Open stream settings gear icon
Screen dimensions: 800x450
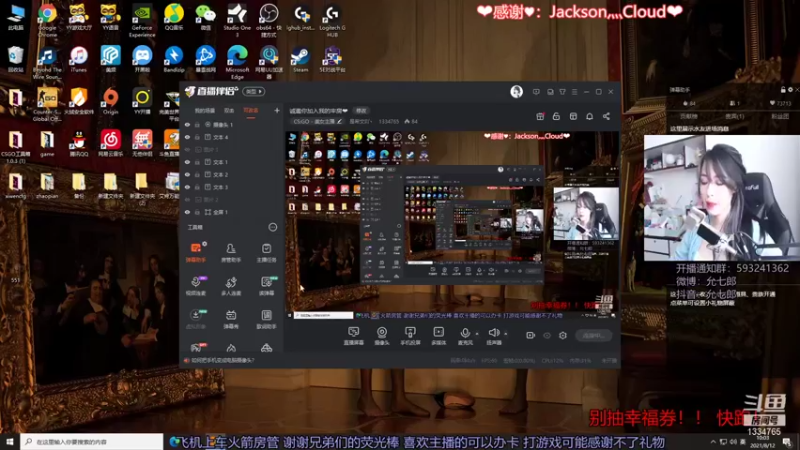pos(563,335)
